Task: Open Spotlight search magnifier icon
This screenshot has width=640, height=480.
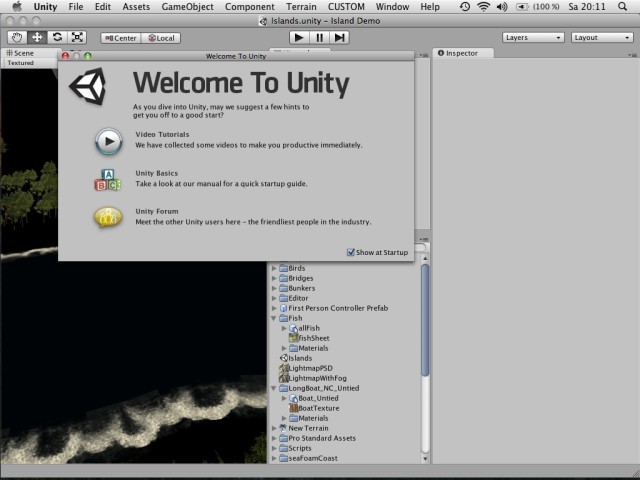Action: tap(622, 7)
